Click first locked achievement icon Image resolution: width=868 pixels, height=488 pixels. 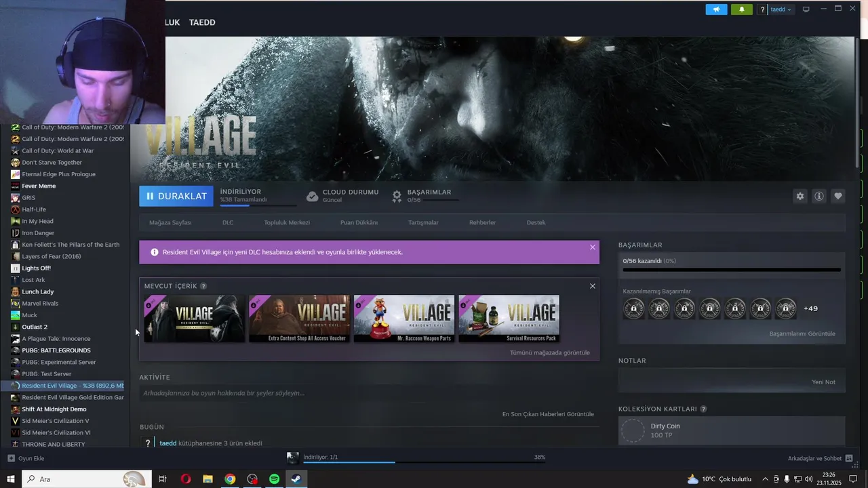point(633,309)
